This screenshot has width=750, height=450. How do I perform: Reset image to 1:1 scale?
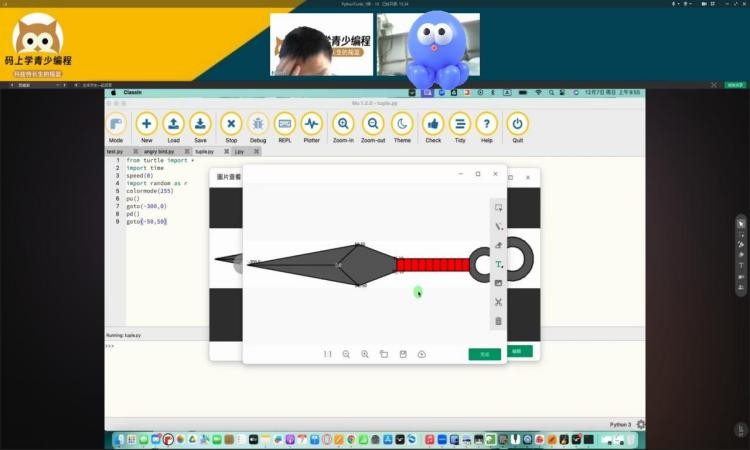(x=327, y=354)
